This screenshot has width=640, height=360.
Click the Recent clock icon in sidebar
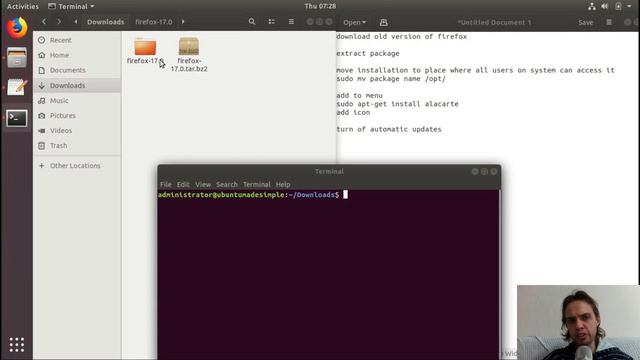tap(42, 40)
